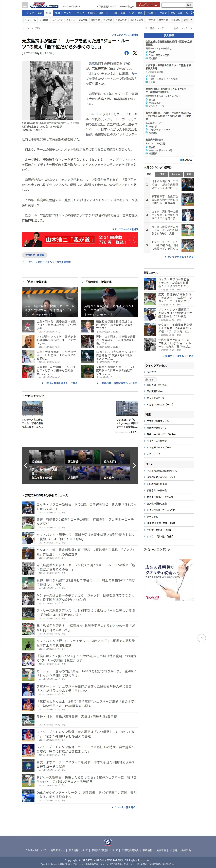Image resolution: width=216 pixels, height=868 pixels.
Task: Open the 山本由伸 carousel card
Action: tap(116, 473)
